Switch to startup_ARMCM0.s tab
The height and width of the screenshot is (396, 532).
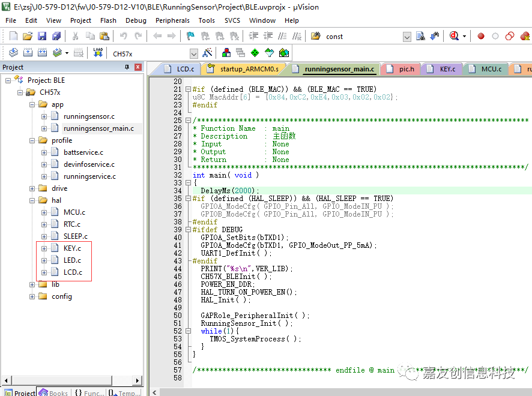(x=244, y=69)
